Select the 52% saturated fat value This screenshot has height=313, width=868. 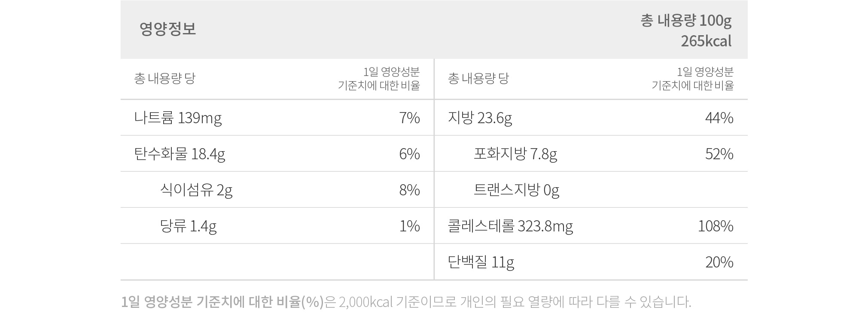coord(719,154)
